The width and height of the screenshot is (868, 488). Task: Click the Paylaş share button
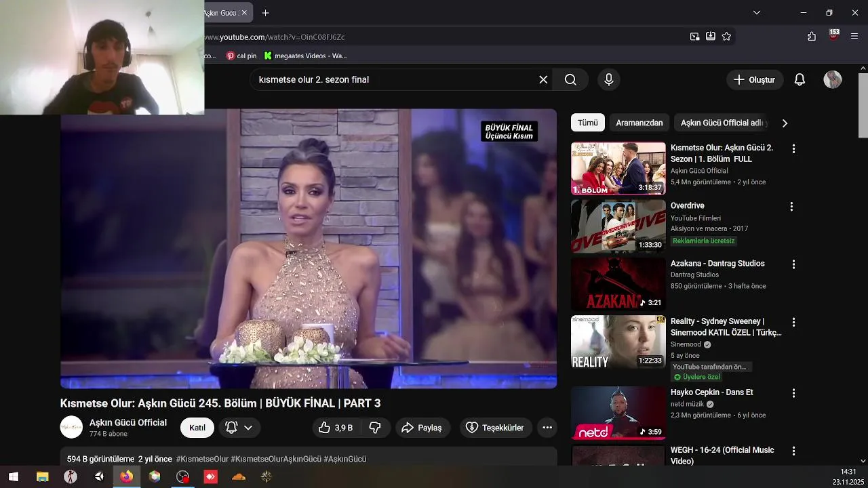click(x=421, y=428)
